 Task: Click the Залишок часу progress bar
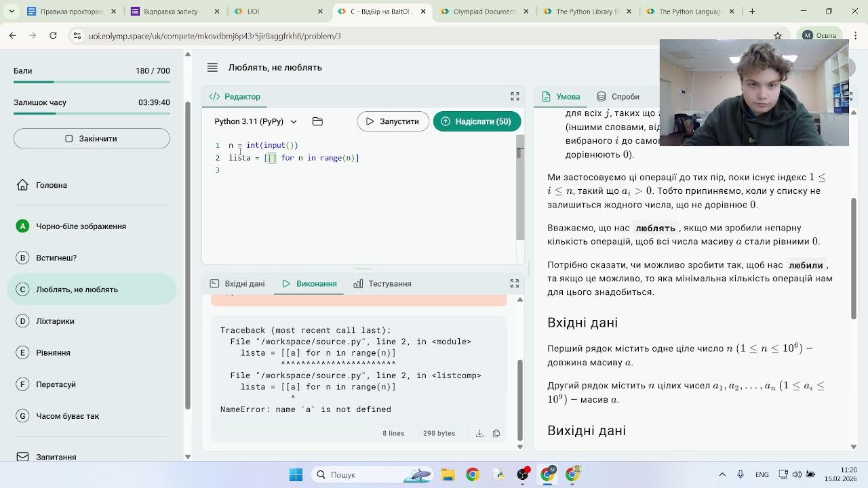click(92, 113)
